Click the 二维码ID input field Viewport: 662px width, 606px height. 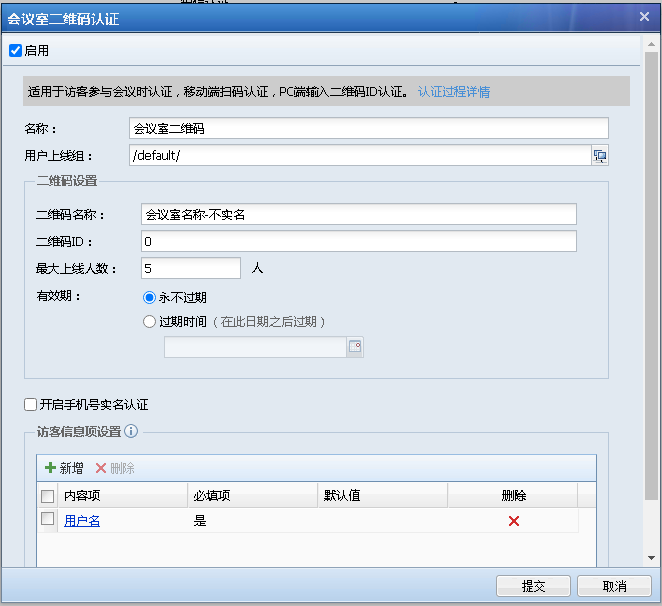[x=357, y=241]
